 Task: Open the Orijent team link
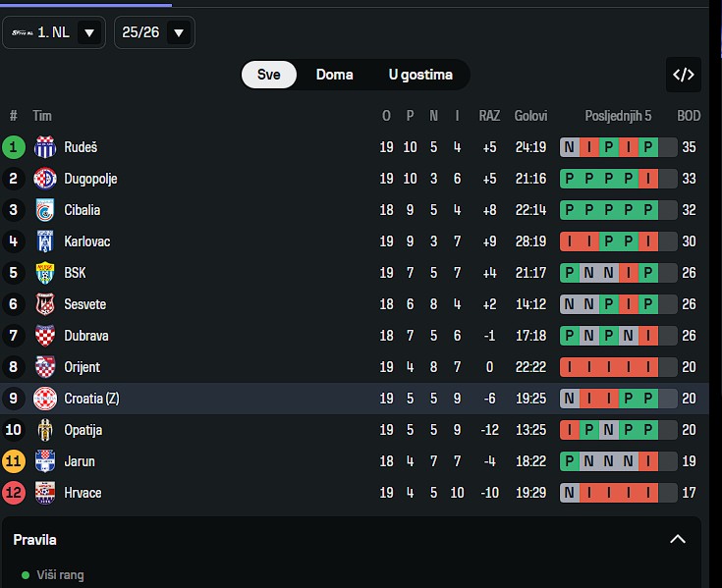click(83, 367)
